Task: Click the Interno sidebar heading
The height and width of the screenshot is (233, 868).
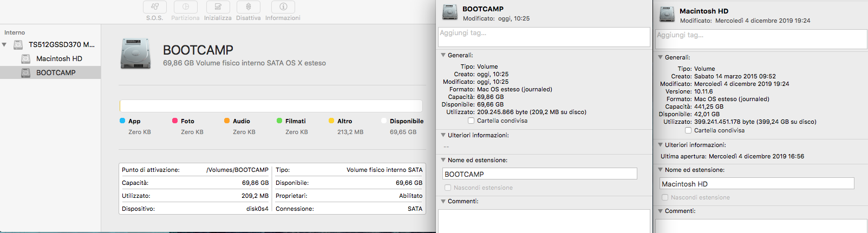Action: pos(15,32)
